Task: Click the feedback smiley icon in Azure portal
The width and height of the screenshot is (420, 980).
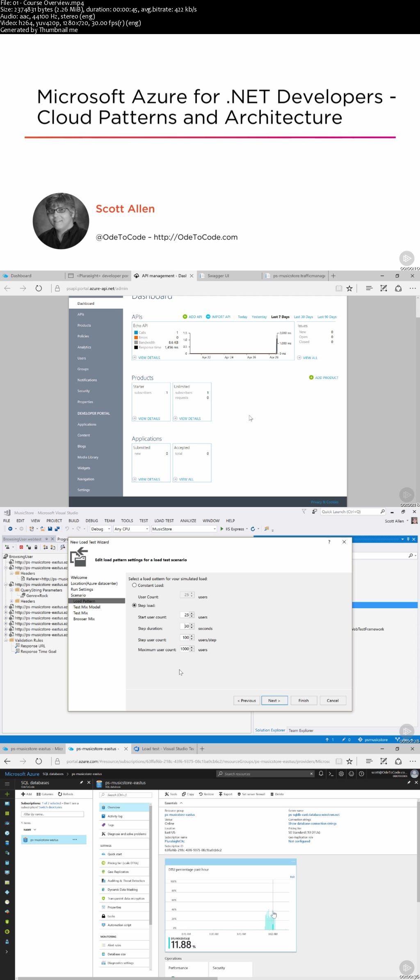Action: [x=351, y=773]
